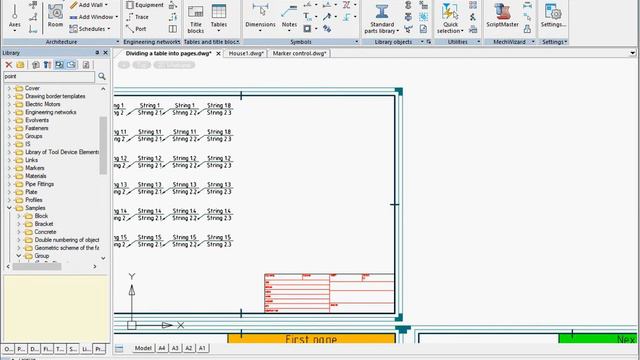Select the Trace tool

137,17
